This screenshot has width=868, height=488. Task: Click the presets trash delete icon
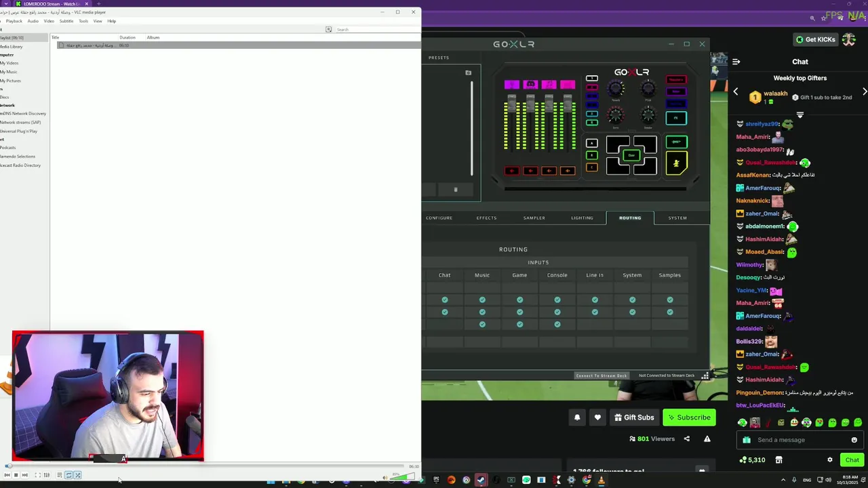pos(456,190)
